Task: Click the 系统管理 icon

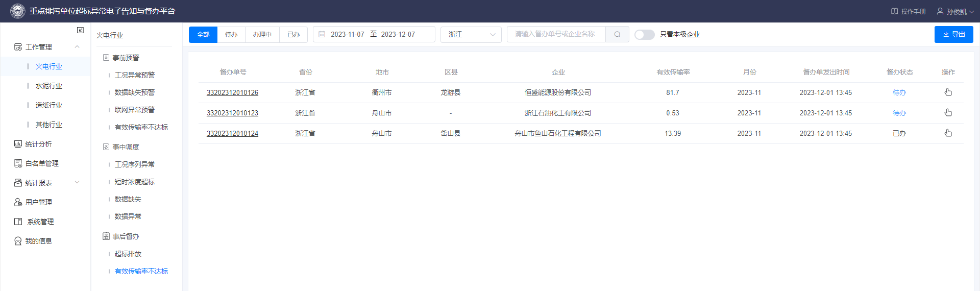Action: point(18,222)
